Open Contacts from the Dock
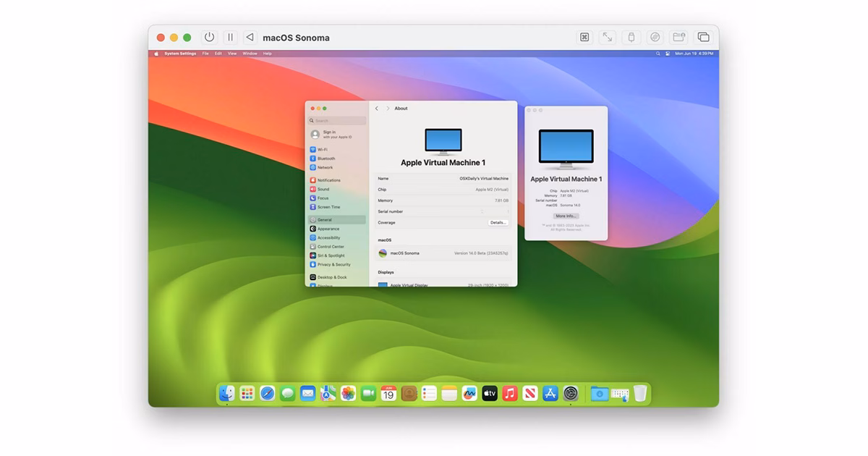Screen dimensions: 868x456 (x=409, y=393)
